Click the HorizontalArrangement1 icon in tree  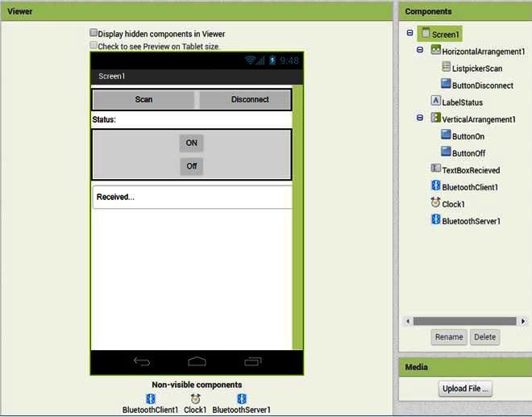click(x=435, y=50)
